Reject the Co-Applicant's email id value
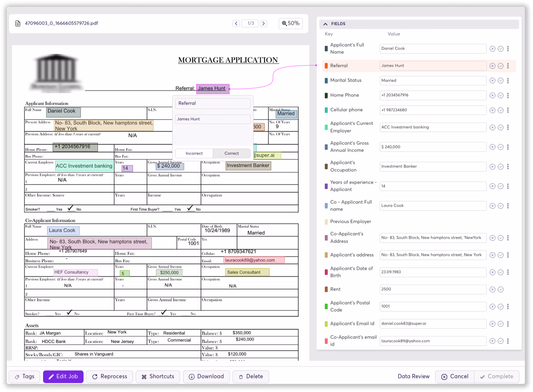This screenshot has height=392, width=533. click(x=493, y=341)
